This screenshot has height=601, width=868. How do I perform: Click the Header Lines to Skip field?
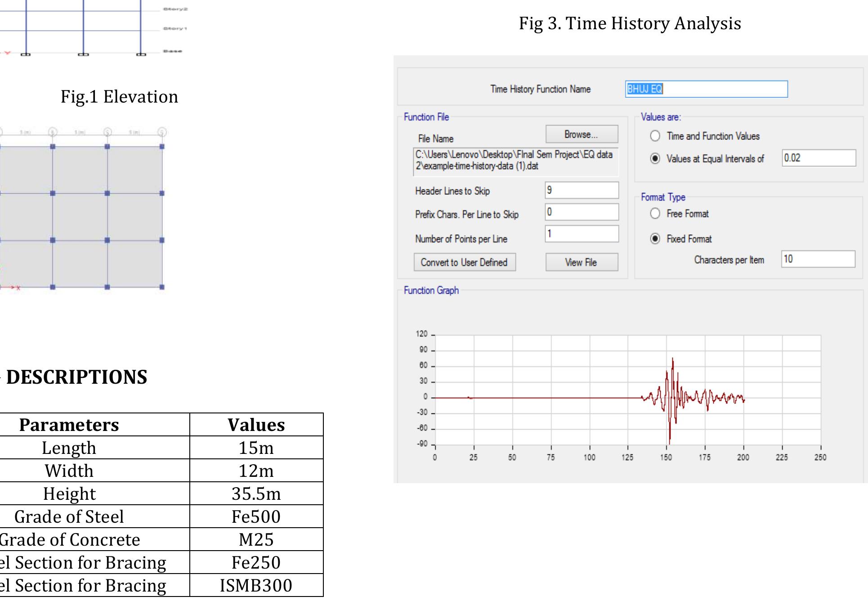click(x=582, y=190)
